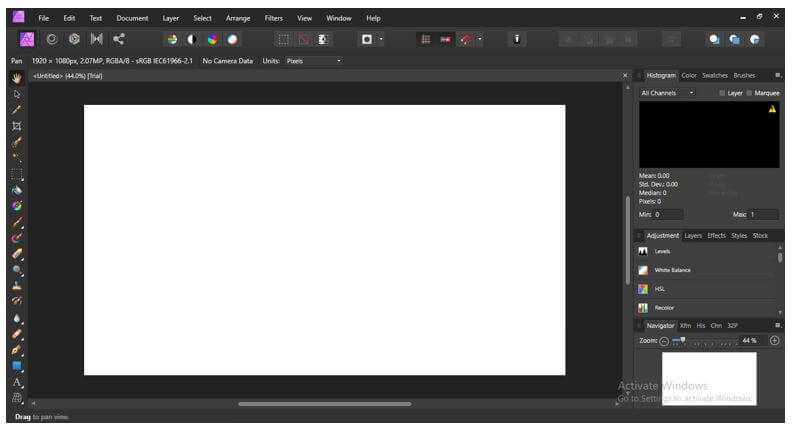Select the Healing Brush bandage tool

pyautogui.click(x=17, y=334)
